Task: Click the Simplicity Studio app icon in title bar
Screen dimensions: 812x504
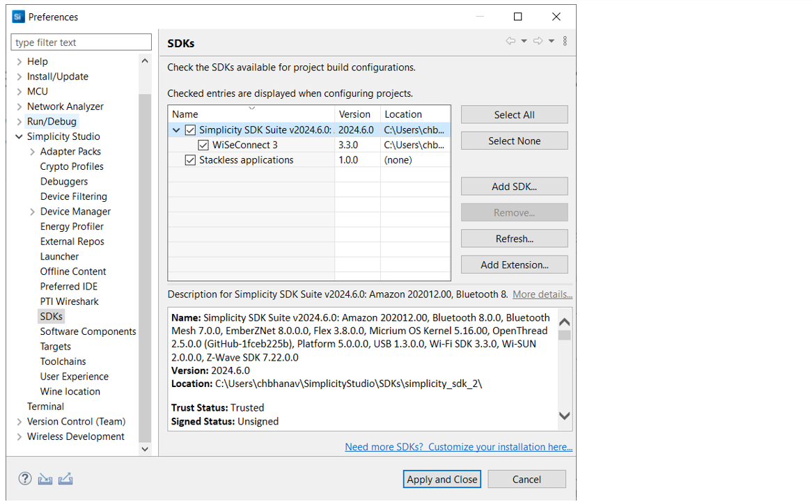Action: [18, 17]
